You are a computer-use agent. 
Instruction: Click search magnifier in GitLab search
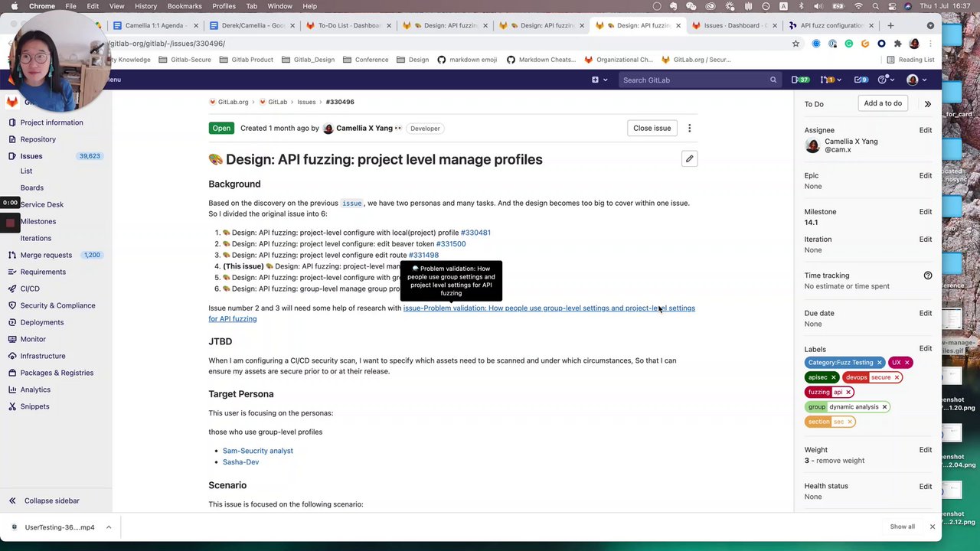click(x=773, y=80)
